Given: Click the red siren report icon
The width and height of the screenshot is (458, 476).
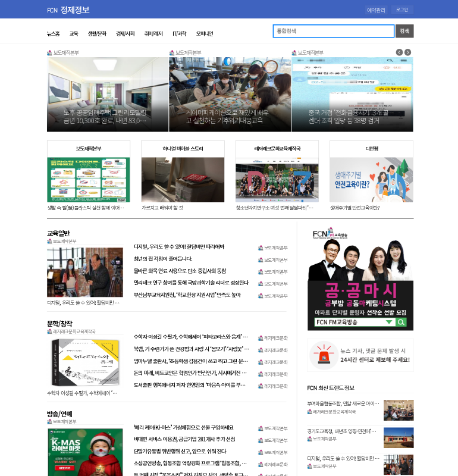Looking at the screenshot, I should [x=323, y=355].
